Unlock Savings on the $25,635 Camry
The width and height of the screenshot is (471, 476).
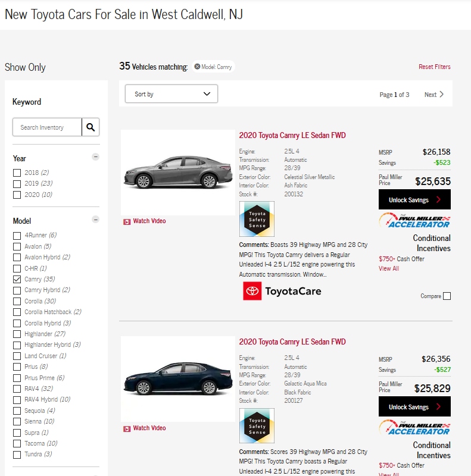point(414,199)
